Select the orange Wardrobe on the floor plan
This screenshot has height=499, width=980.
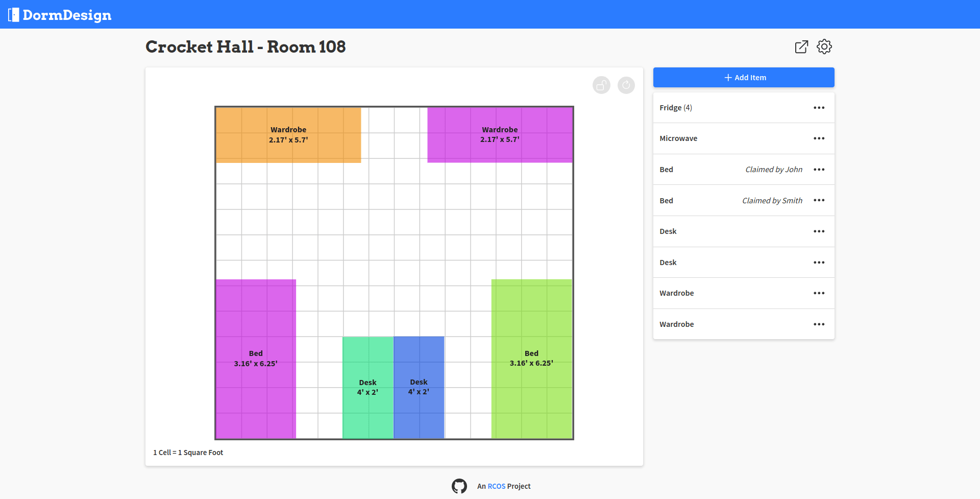tap(288, 135)
